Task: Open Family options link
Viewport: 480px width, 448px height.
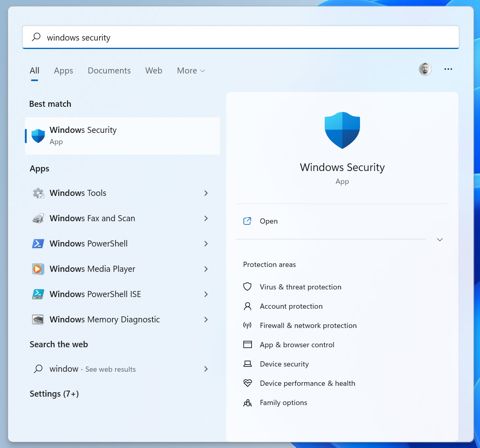Action: [283, 403]
